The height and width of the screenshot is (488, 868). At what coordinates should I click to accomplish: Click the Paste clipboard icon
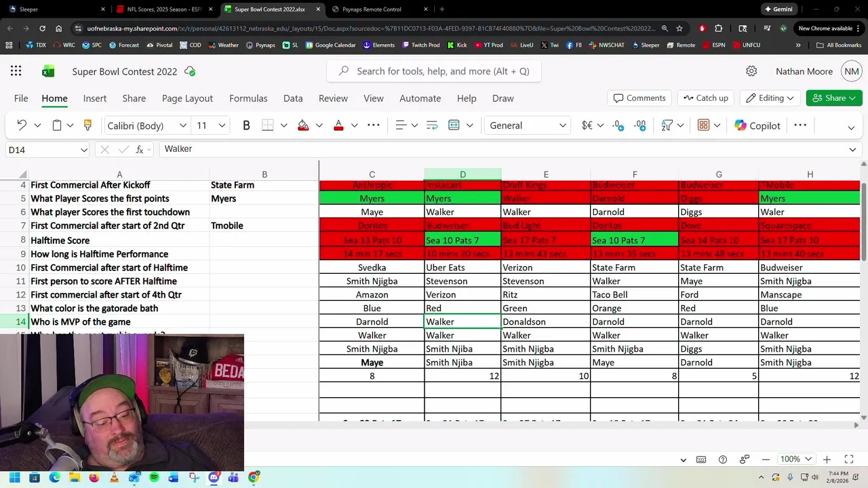tap(57, 125)
